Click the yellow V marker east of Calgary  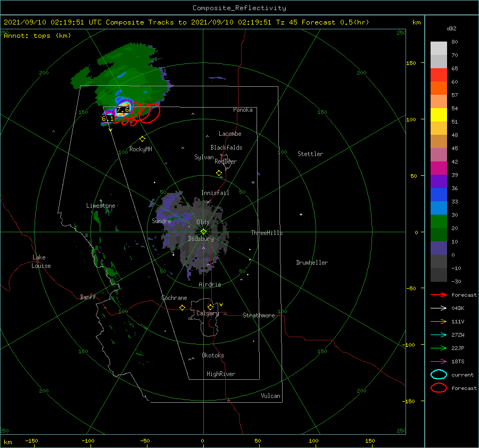tap(221, 305)
